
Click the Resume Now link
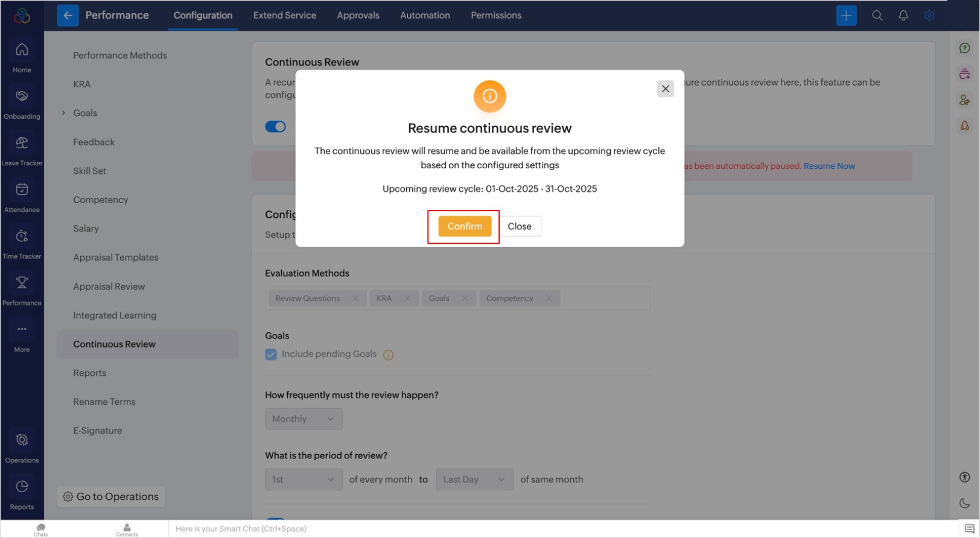tap(829, 166)
